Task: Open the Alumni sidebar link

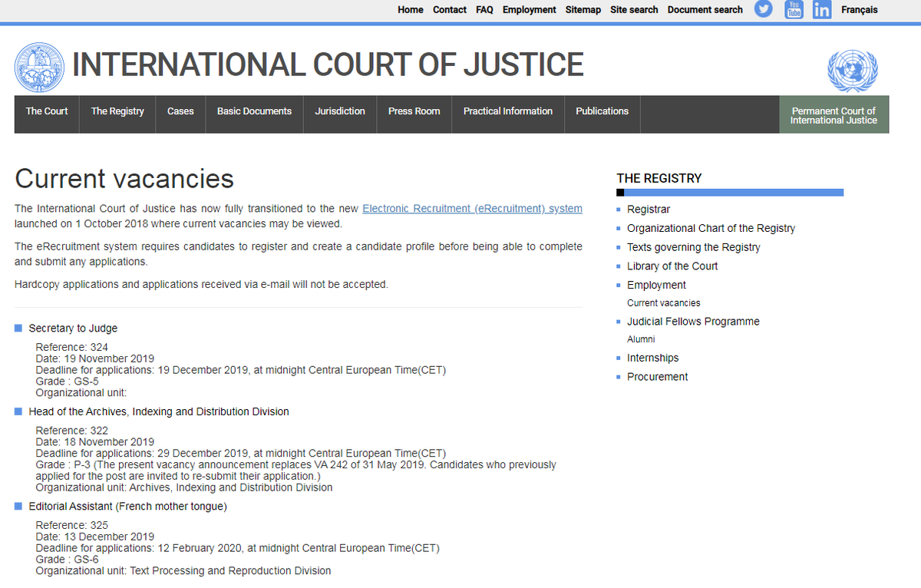Action: point(641,339)
